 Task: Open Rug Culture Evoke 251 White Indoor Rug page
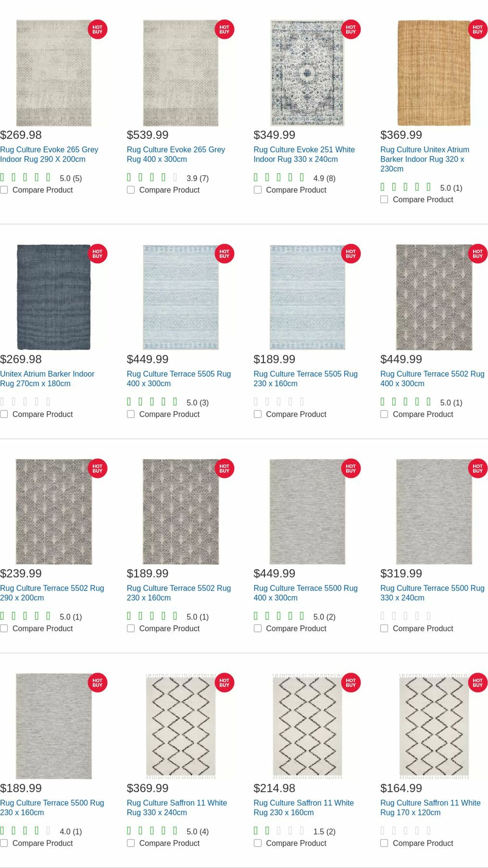[304, 154]
